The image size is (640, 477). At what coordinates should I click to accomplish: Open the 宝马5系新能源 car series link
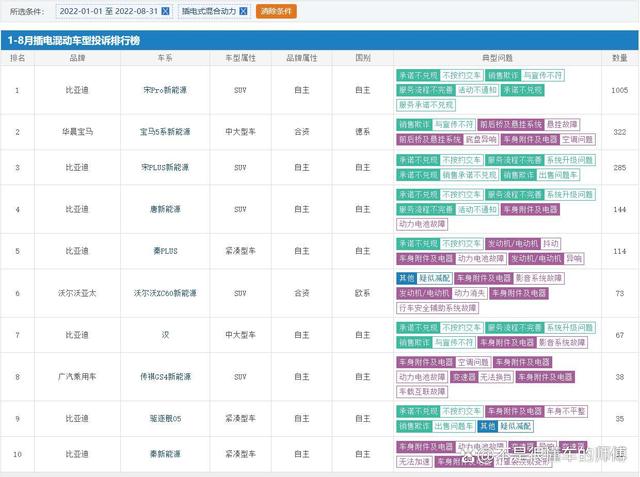point(165,132)
